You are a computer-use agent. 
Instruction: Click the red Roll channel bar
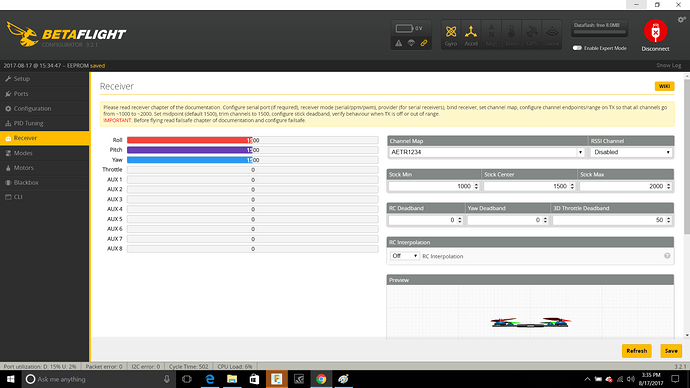pos(189,140)
